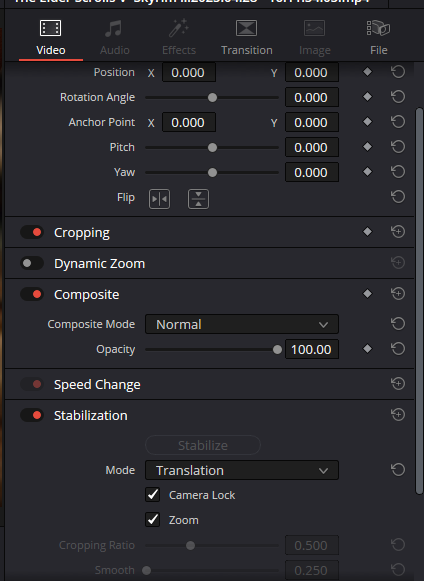The height and width of the screenshot is (581, 424).
Task: Open the Composite Mode dropdown
Action: click(242, 325)
